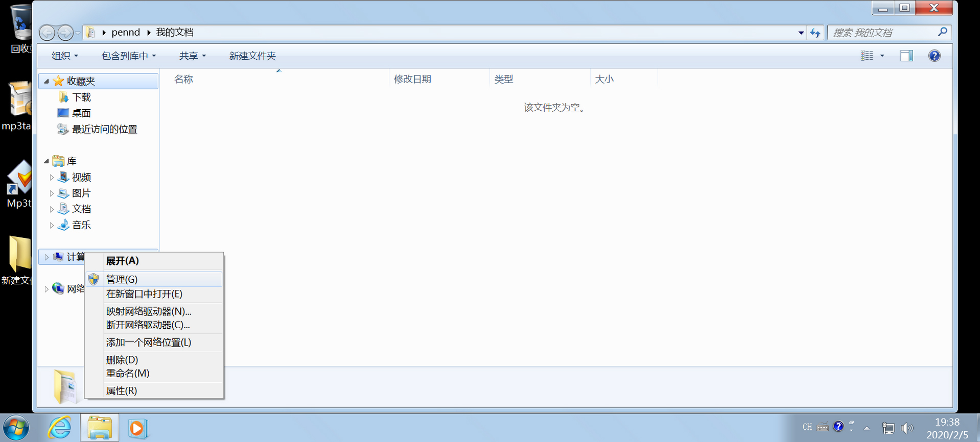Click the volume speaker tray icon
The height and width of the screenshot is (442, 980).
(x=907, y=429)
